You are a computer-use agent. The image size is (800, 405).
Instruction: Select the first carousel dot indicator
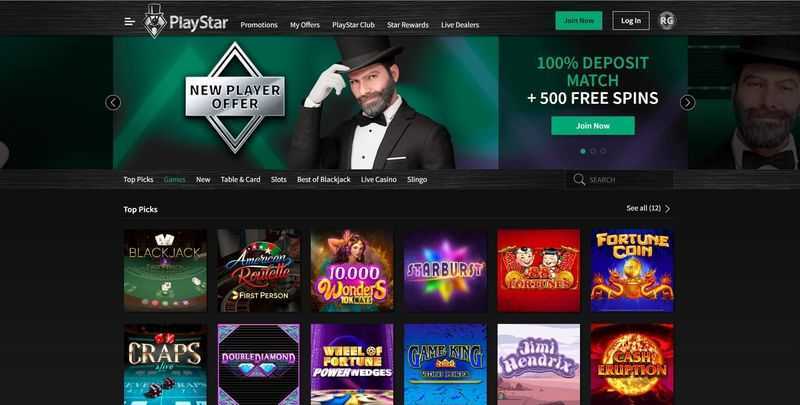click(583, 151)
